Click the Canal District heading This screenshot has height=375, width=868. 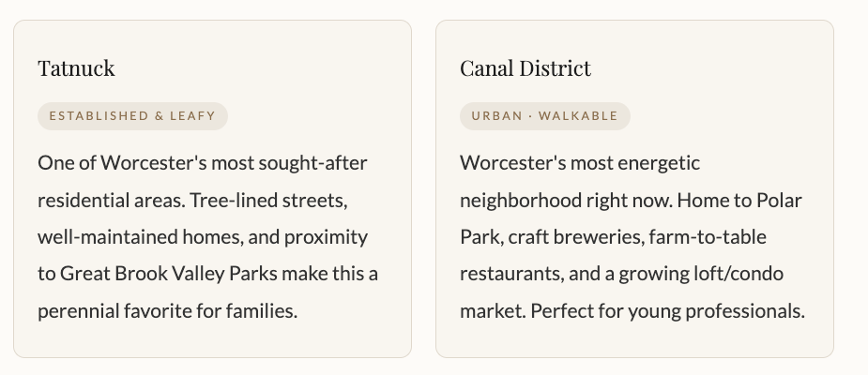(x=525, y=68)
